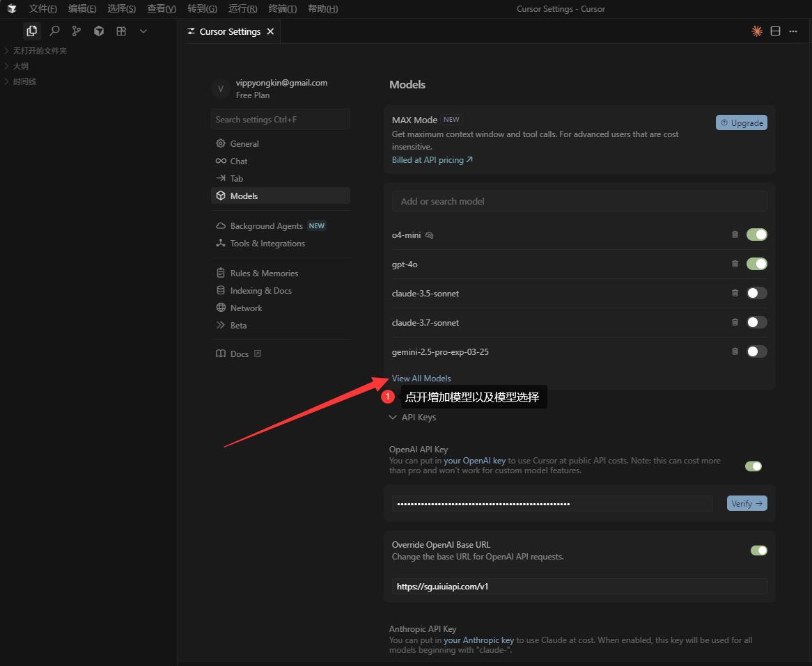Screen dimensions: 812x666
Task: Open the 终端(T) menu
Action: click(x=282, y=9)
